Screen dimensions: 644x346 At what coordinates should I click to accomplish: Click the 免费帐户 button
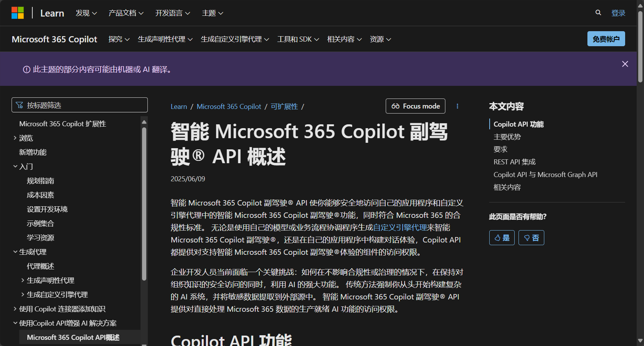pos(606,39)
